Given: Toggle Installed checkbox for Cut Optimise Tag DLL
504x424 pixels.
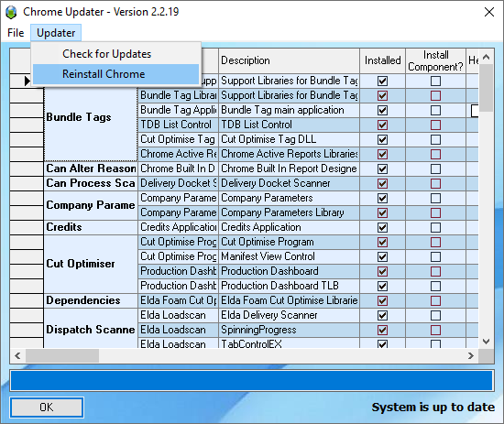Looking at the screenshot, I should point(382,139).
